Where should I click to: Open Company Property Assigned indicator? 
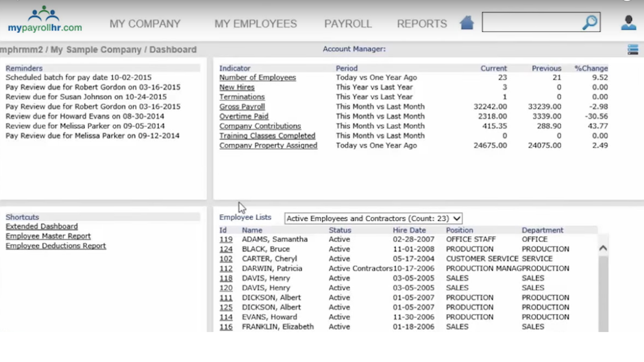point(268,146)
